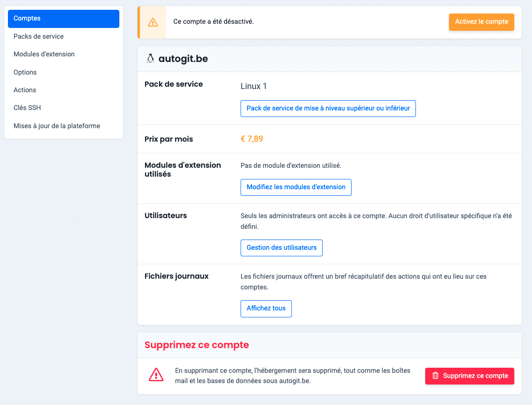Click Modifiez les modules d'extension
Viewport: 532px width, 405px height.
296,187
